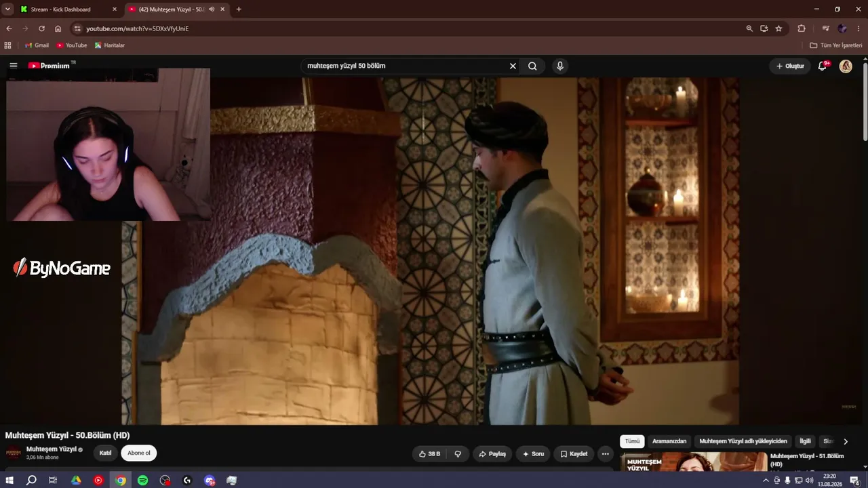This screenshot has height=488, width=868.
Task: Open the YouTube account avatar menu
Action: pyautogui.click(x=846, y=66)
